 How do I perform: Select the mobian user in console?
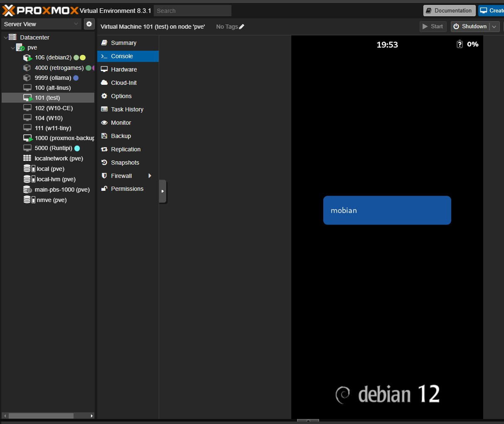(387, 210)
